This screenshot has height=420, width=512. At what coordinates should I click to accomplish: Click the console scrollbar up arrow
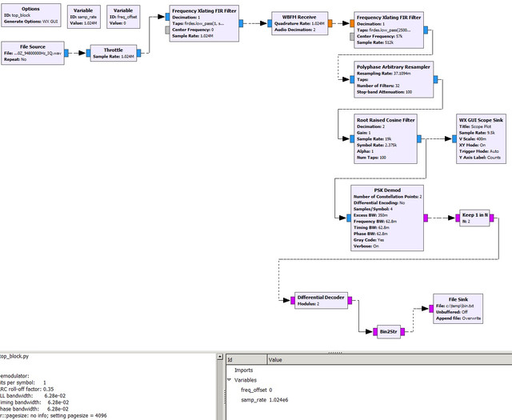220,357
